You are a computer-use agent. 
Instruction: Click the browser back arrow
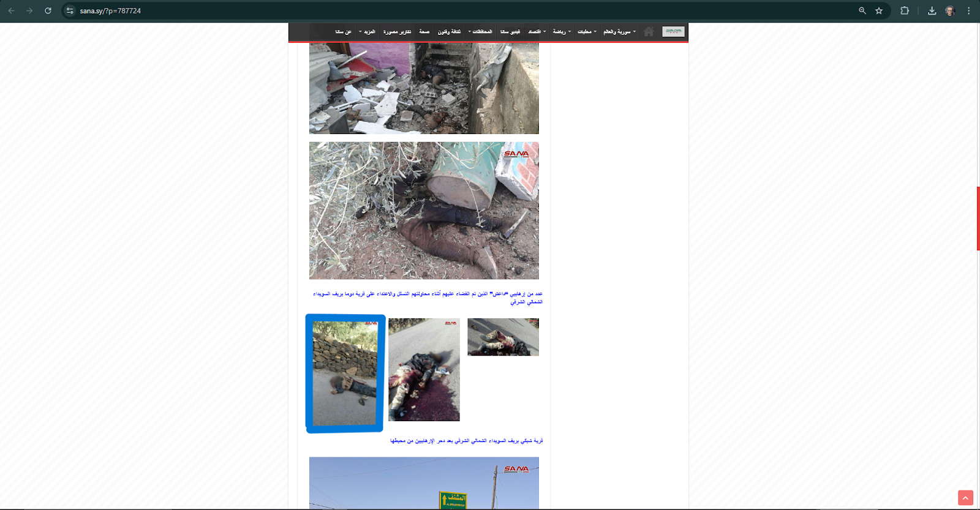[x=11, y=10]
